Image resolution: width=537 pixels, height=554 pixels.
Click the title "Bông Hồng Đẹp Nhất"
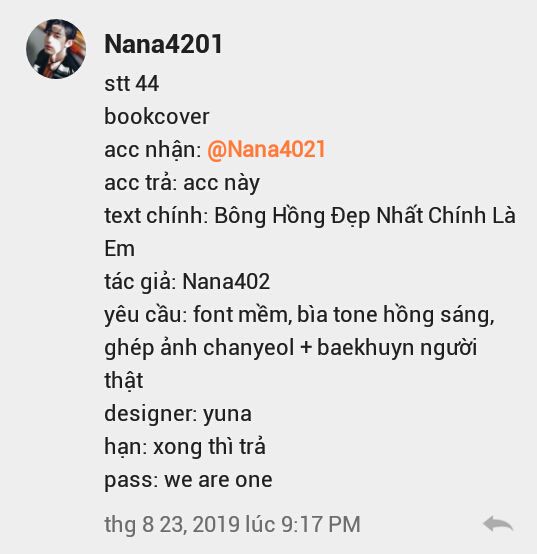319,216
